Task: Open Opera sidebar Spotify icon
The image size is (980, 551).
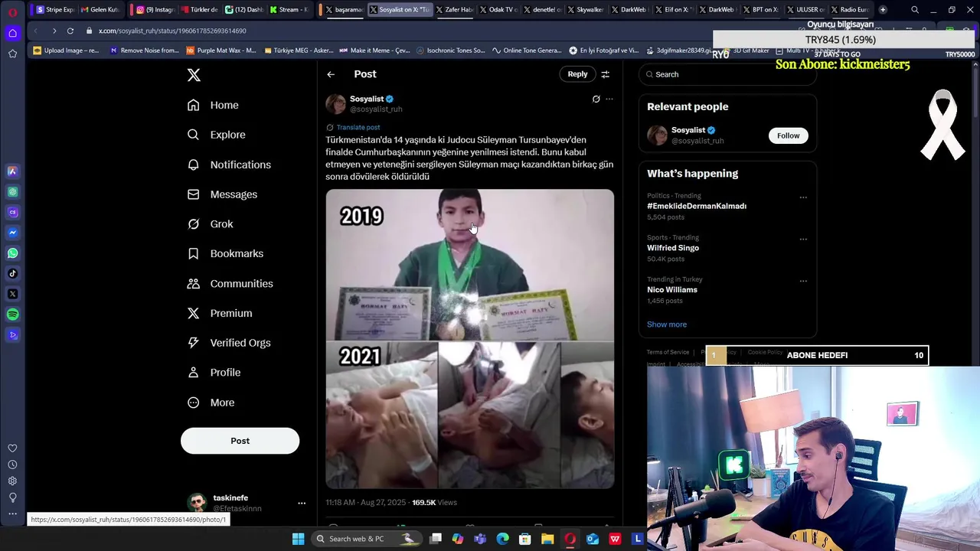Action: pyautogui.click(x=12, y=315)
